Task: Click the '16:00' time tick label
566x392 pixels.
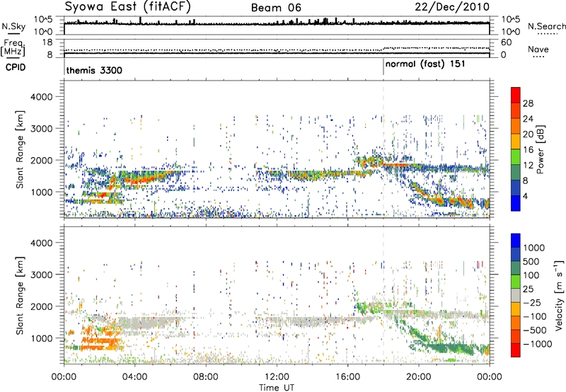Action: [x=347, y=377]
